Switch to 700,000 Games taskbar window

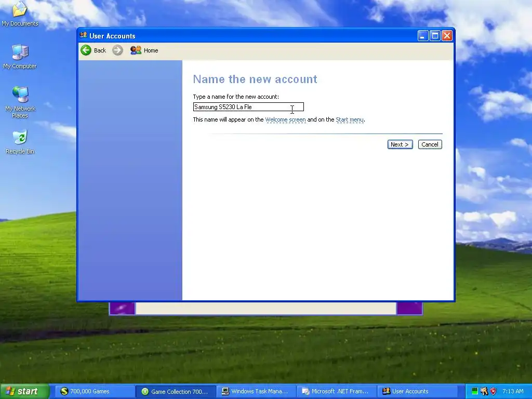pyautogui.click(x=95, y=391)
